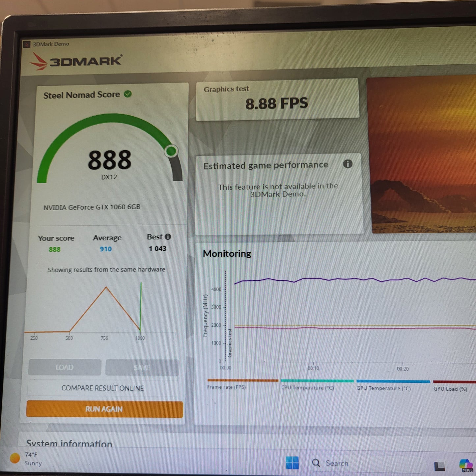Image resolution: width=476 pixels, height=476 pixels.
Task: Open the Task View taskbar icon
Action: [x=439, y=466]
